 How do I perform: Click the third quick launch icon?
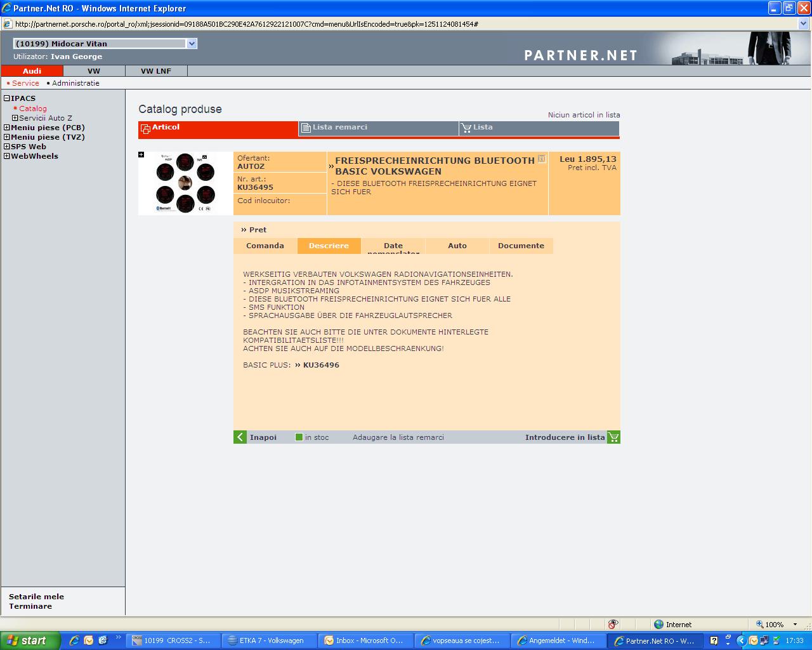(x=103, y=640)
